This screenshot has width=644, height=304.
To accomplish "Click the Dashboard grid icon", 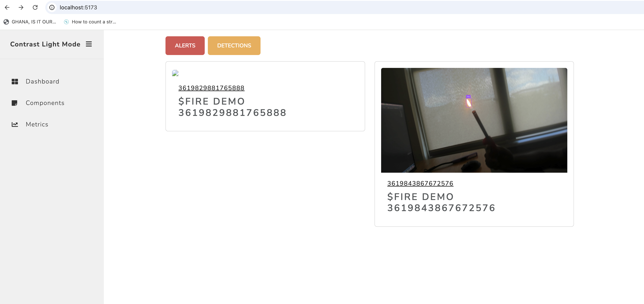I will click(15, 82).
